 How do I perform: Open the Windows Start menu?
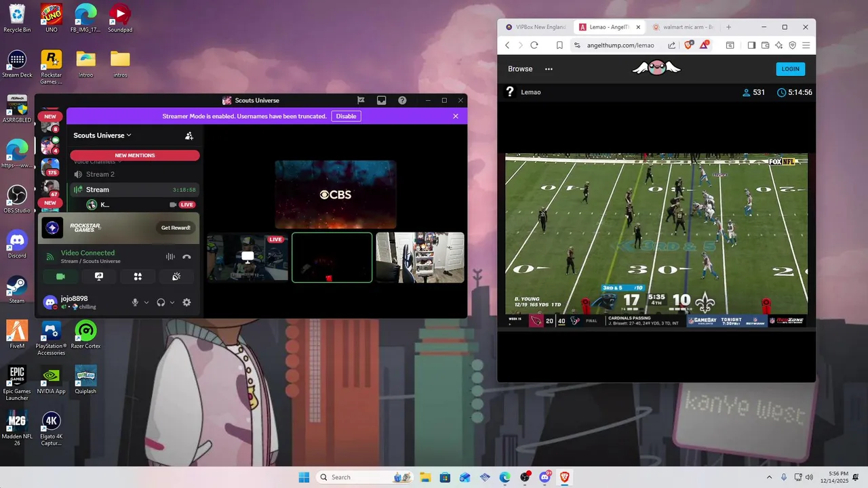click(304, 477)
